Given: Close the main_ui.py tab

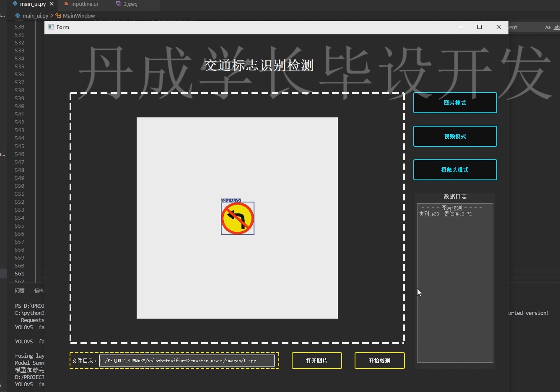Looking at the screenshot, I should point(52,4).
